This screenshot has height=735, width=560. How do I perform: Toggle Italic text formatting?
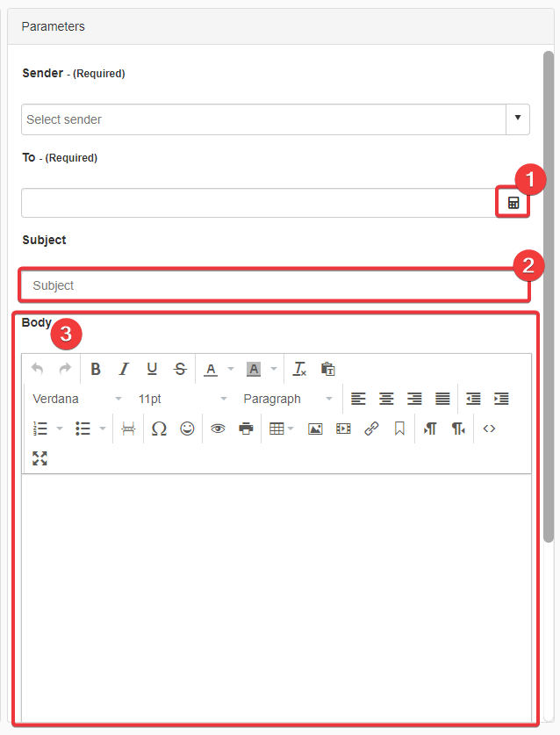click(x=124, y=369)
